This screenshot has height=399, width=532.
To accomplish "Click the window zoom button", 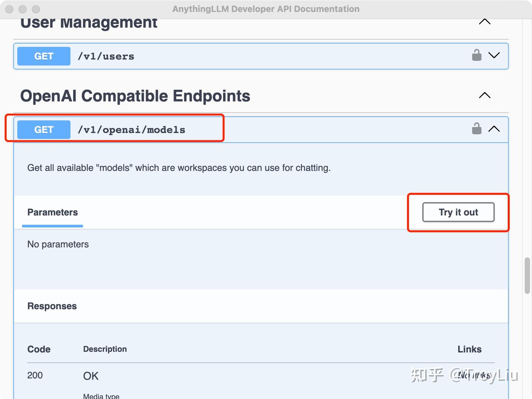I will pyautogui.click(x=36, y=9).
